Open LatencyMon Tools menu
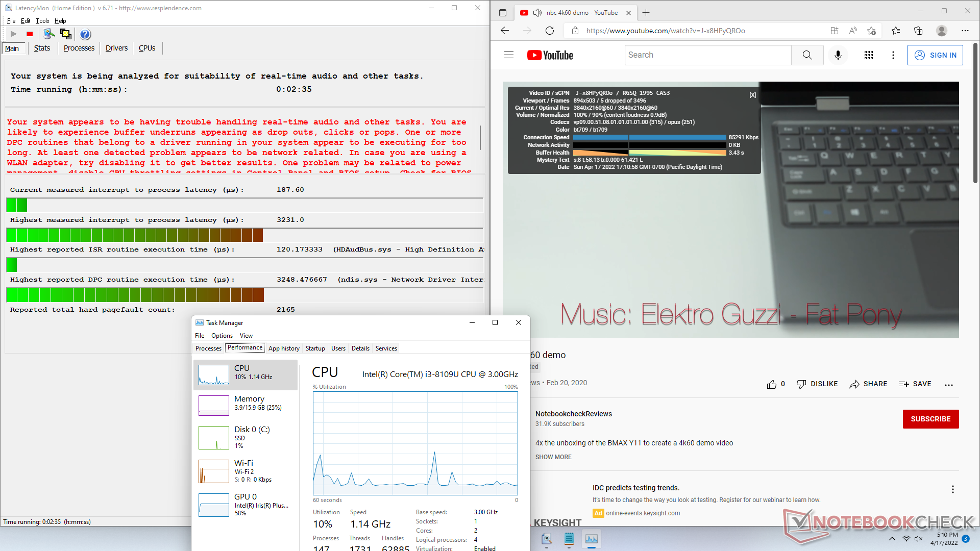 pyautogui.click(x=42, y=21)
